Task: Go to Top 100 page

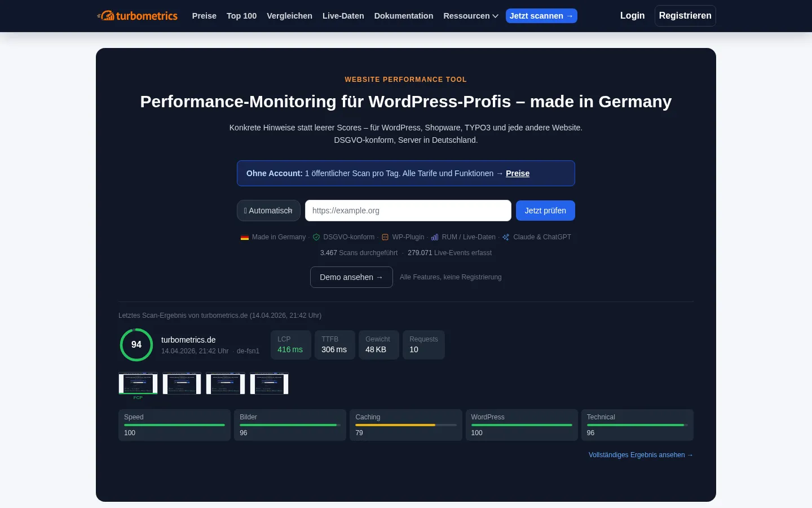Action: (x=241, y=16)
